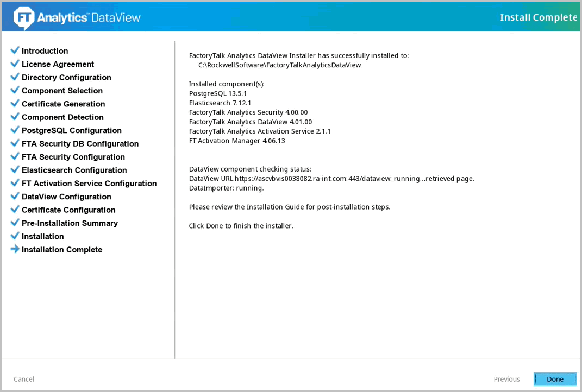The height and width of the screenshot is (392, 582).
Task: Click the checkmark beside Elasticsearch Configuration
Action: 15,170
